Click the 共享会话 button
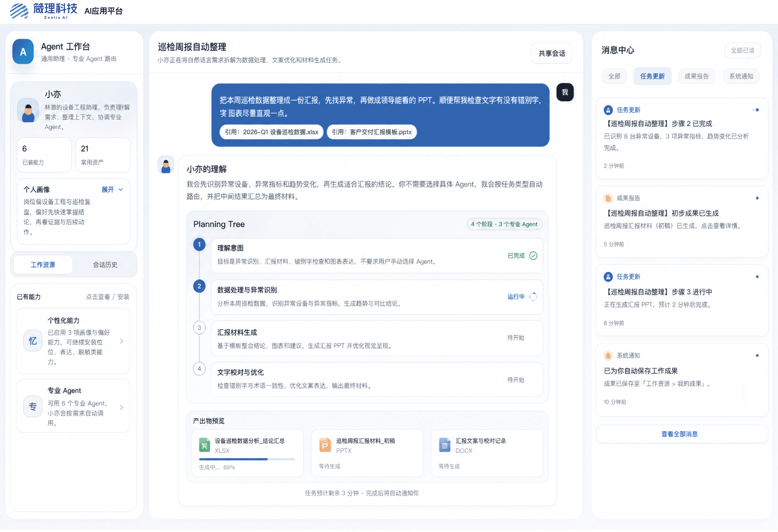Screen dimensions: 778x532 pyautogui.click(x=552, y=53)
